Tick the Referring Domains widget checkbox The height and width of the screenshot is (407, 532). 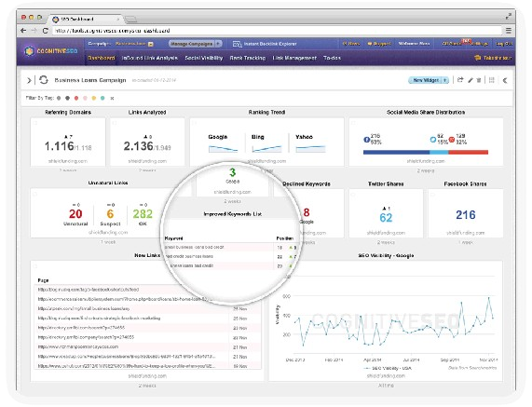coord(35,123)
